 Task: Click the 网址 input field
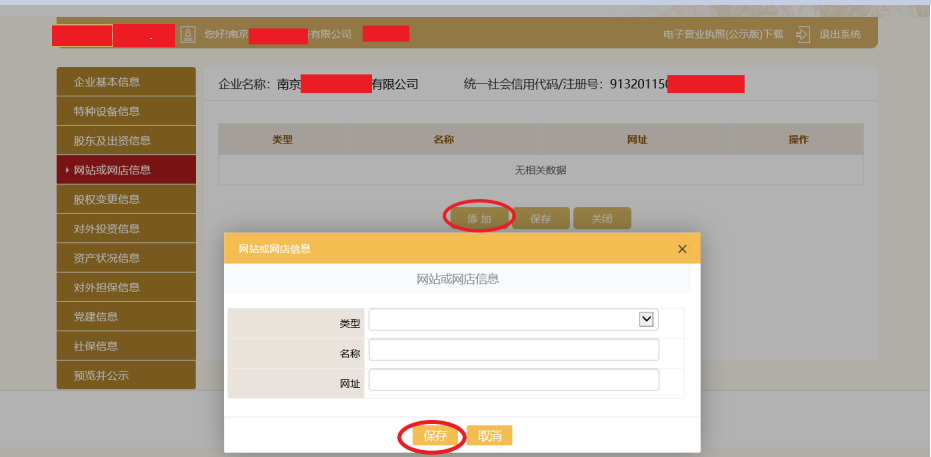click(x=514, y=380)
